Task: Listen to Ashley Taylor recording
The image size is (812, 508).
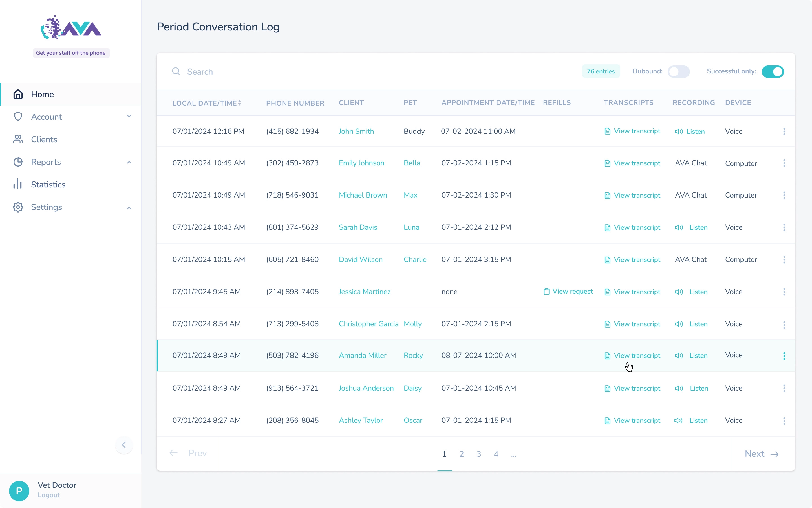Action: coord(691,421)
